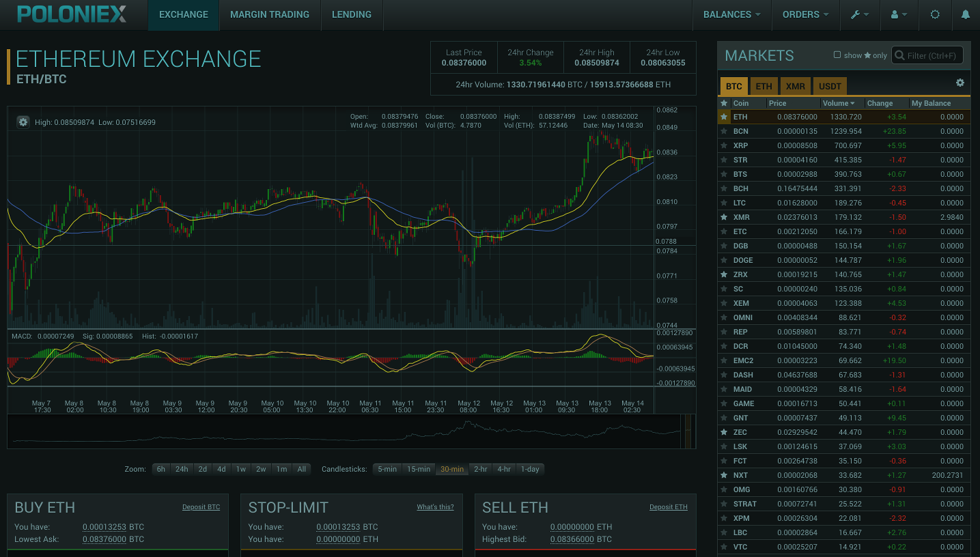Go to the Exchange tab

coord(183,14)
